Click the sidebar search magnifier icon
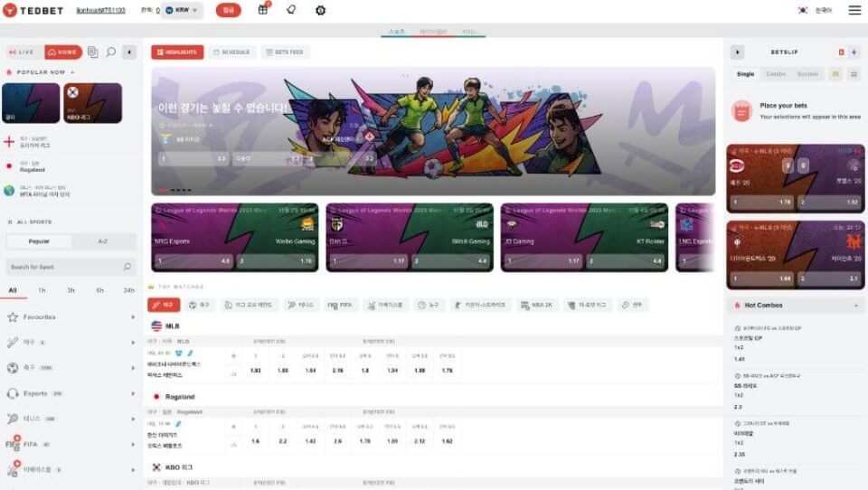The image size is (868, 490). click(x=110, y=52)
